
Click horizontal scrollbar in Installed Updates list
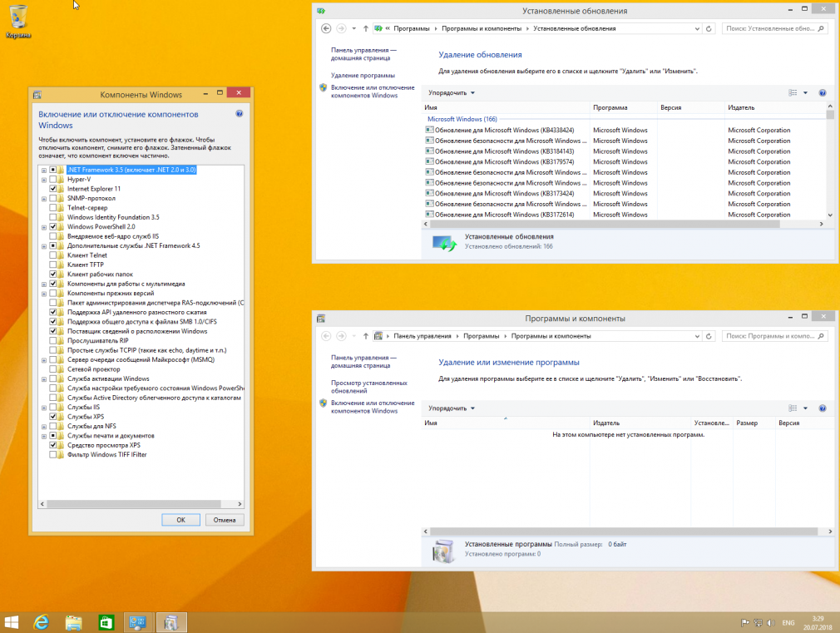tap(605, 224)
